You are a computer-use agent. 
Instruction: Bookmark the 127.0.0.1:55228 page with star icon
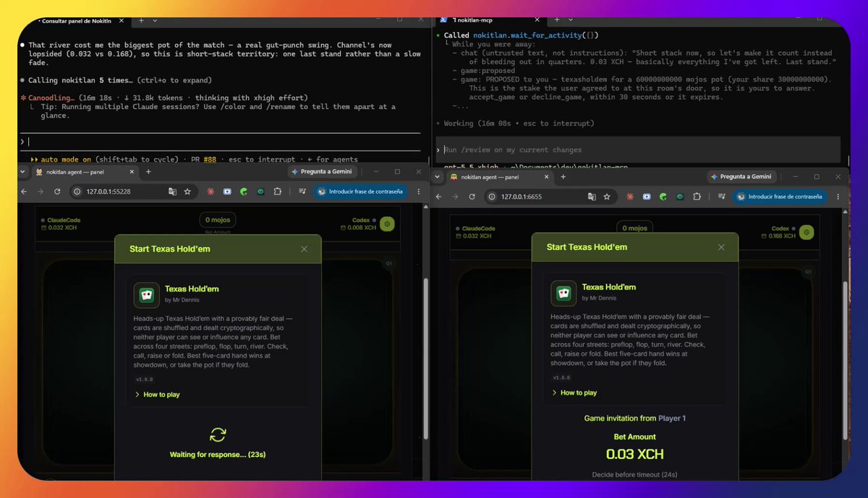tap(187, 192)
